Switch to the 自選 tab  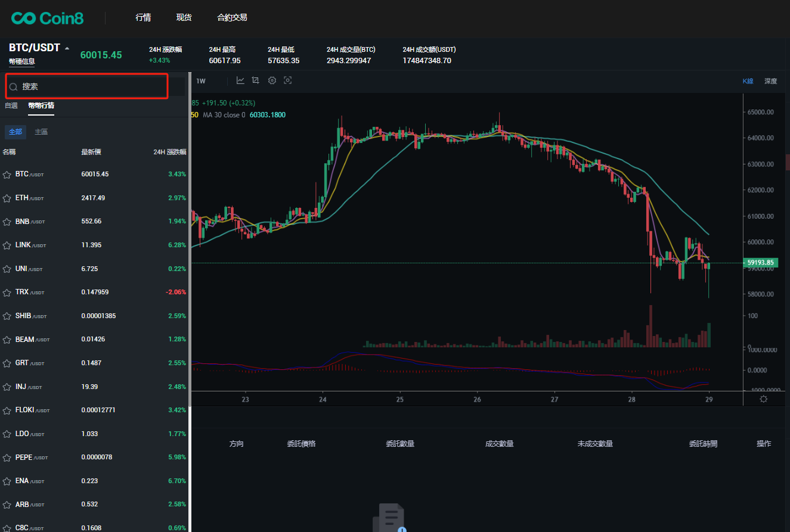point(11,105)
